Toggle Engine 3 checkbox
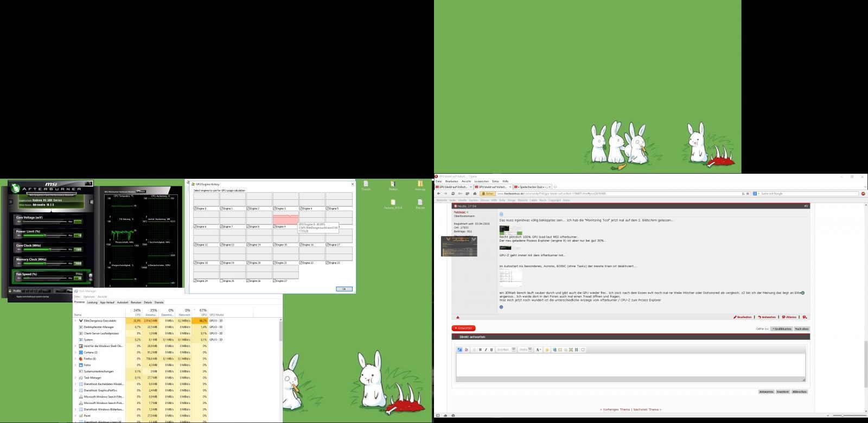 pos(275,209)
